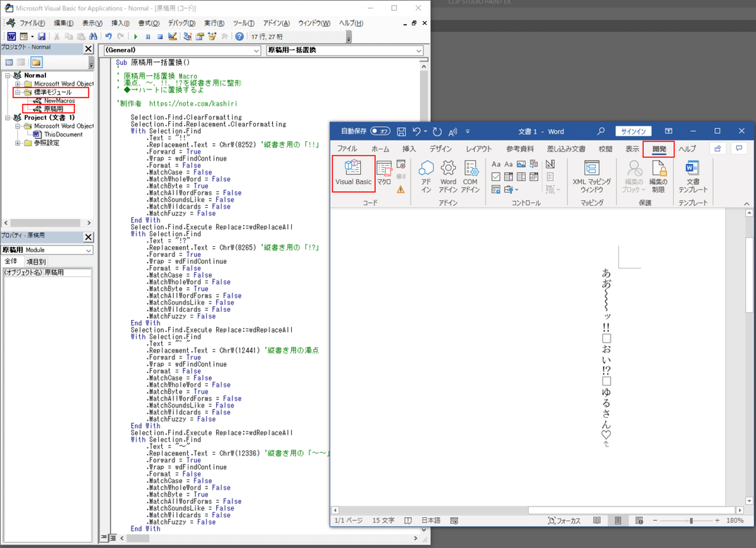Screen dimensions: 756x548
Task: Collapse Project (文書 1) tree node
Action: [x=8, y=118]
